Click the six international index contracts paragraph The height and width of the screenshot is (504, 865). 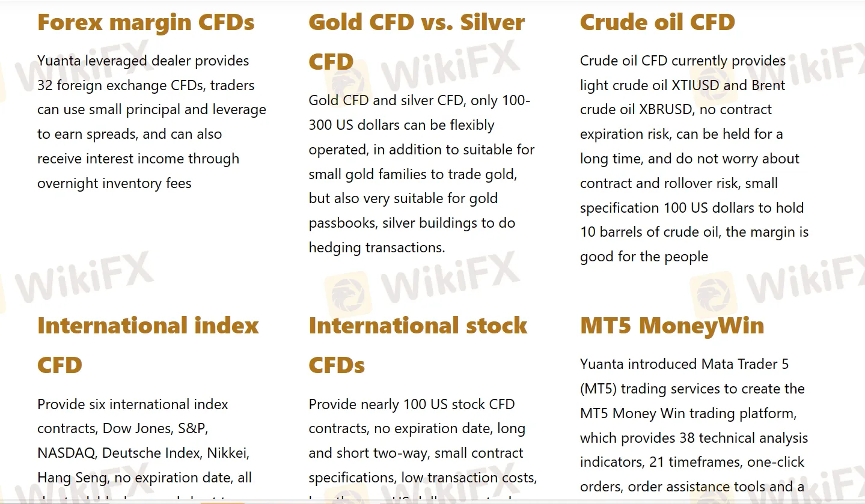tap(144, 441)
